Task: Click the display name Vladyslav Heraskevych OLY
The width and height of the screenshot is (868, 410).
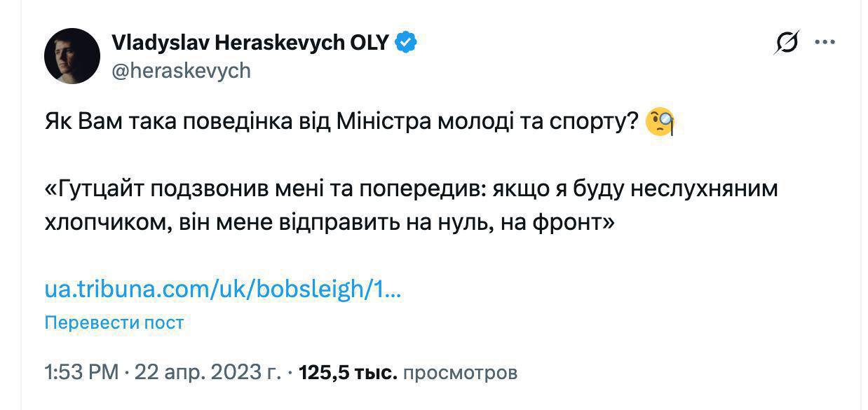Action: click(249, 43)
